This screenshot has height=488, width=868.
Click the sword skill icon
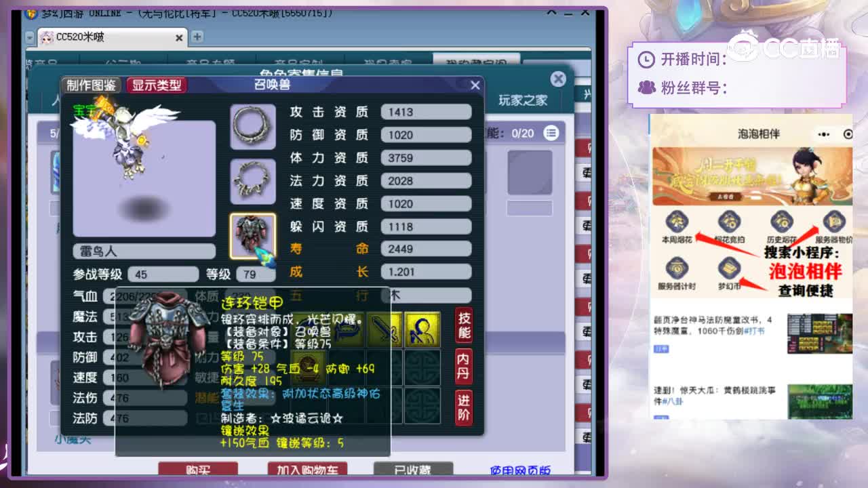click(386, 330)
